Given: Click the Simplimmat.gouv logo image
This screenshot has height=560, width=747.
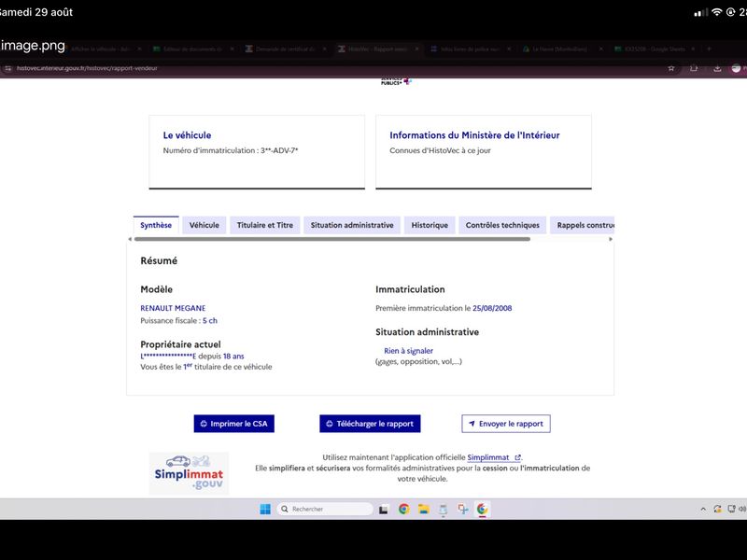Looking at the screenshot, I should click(190, 473).
